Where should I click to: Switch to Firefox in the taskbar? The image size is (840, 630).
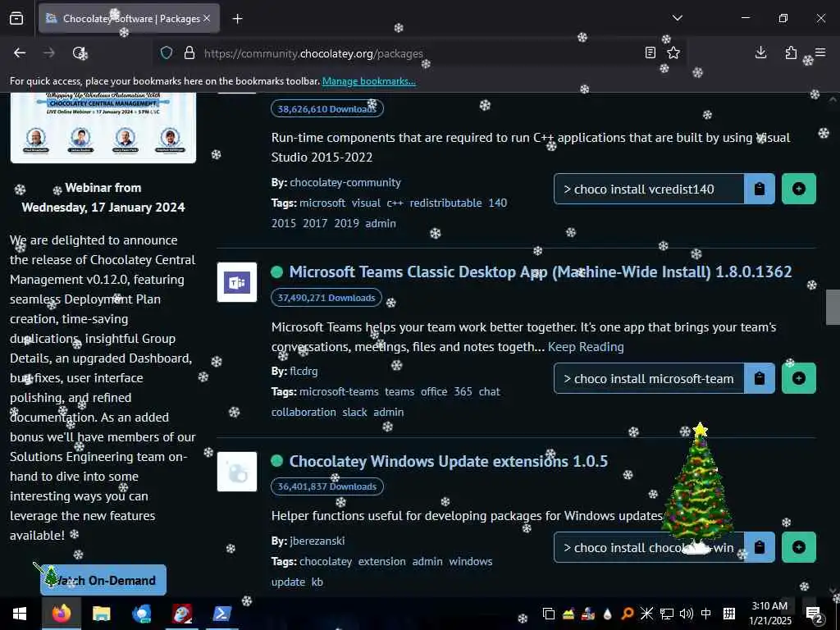(x=61, y=614)
